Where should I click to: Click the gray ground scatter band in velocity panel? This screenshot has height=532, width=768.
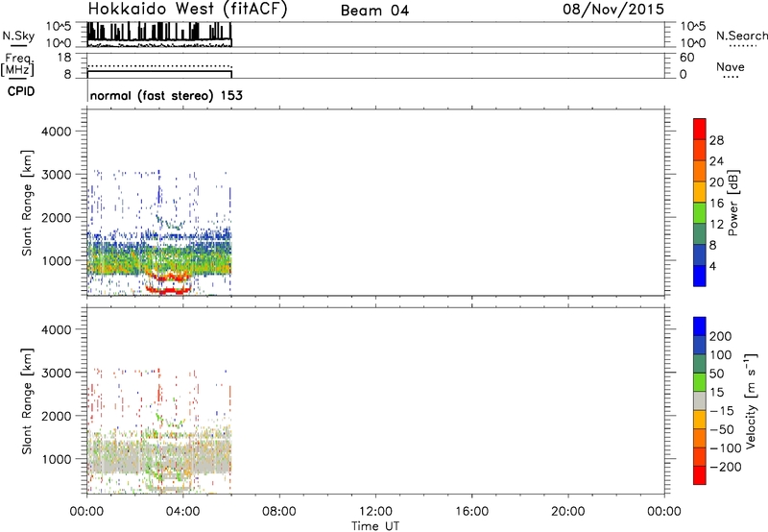[159, 458]
